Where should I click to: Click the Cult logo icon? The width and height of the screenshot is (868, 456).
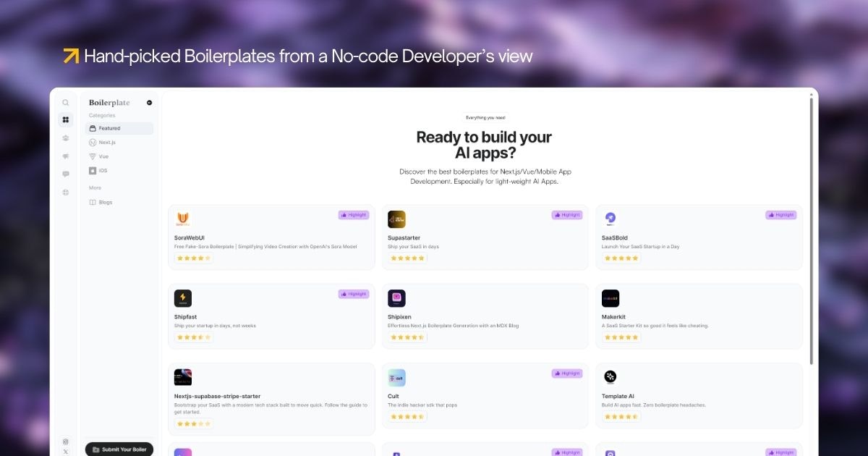tap(396, 377)
